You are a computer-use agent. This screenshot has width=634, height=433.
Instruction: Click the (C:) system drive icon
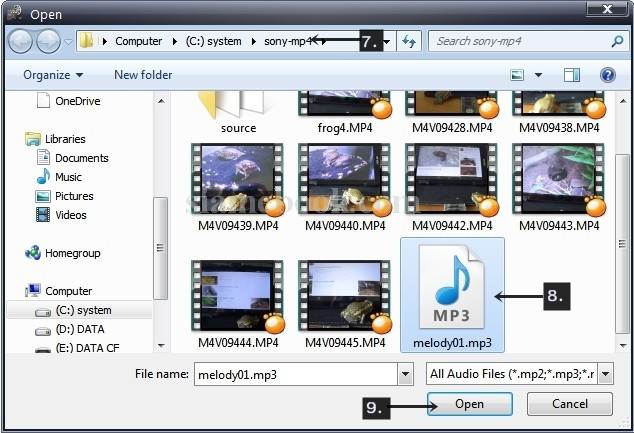coord(43,313)
